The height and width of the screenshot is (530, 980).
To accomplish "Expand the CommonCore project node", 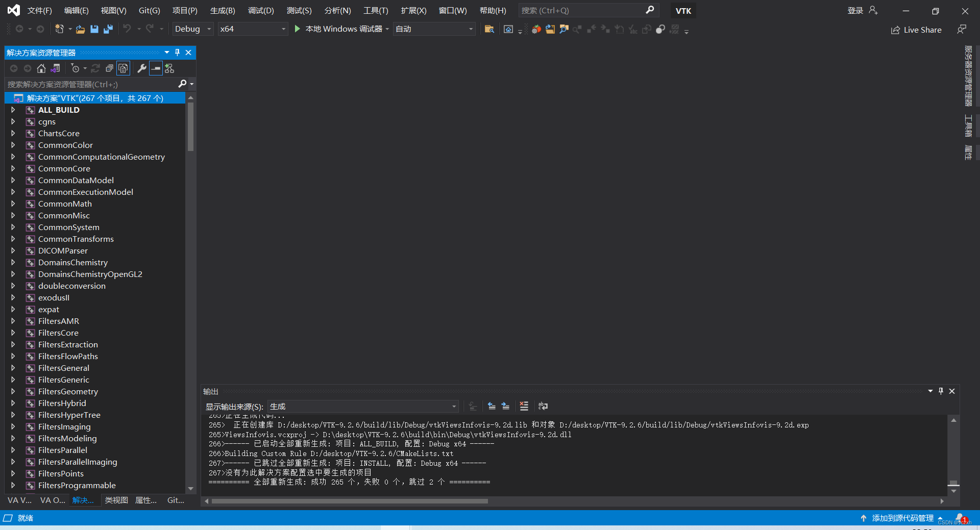I will 13,168.
